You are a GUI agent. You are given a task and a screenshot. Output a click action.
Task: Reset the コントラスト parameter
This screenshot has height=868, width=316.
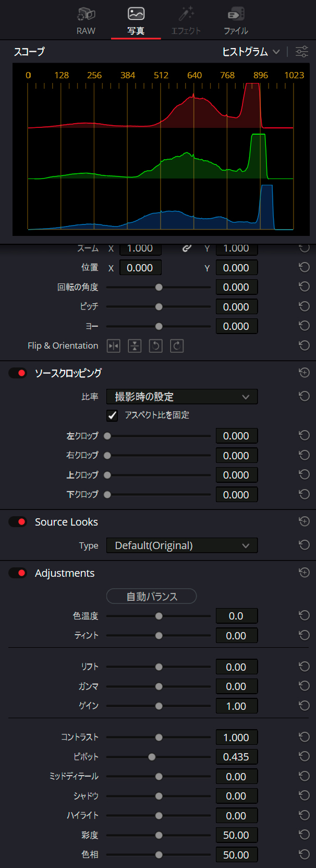[x=304, y=737]
